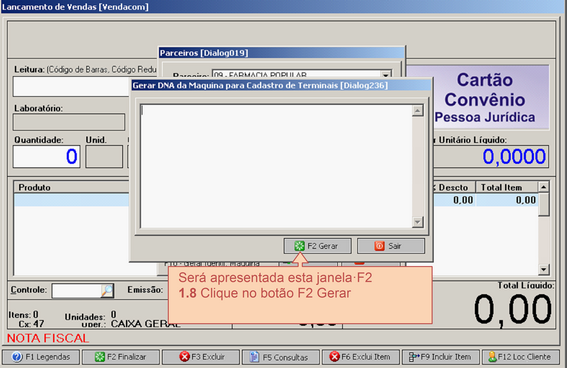This screenshot has height=368, width=567.
Task: Click the Laboratório field
Action: point(69,122)
